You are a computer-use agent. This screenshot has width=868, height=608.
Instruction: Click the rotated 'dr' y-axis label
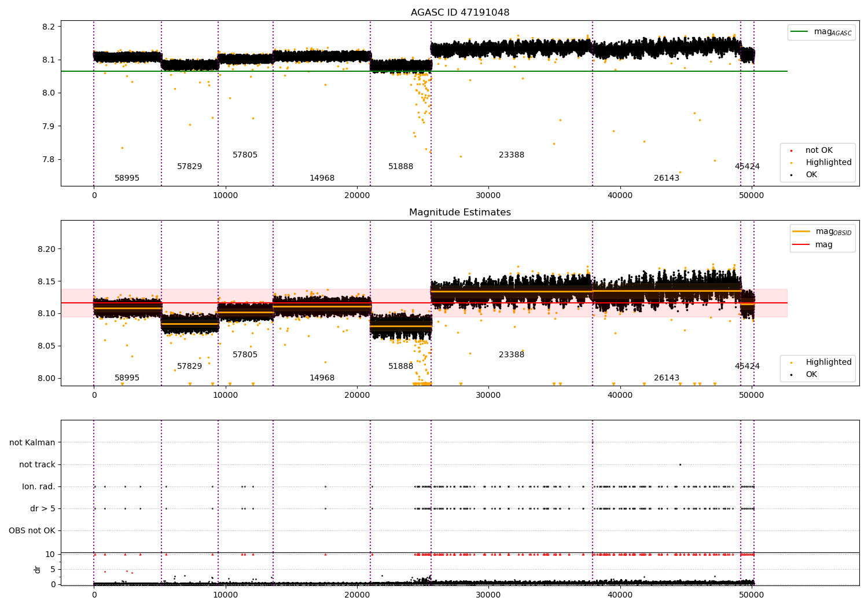point(38,569)
